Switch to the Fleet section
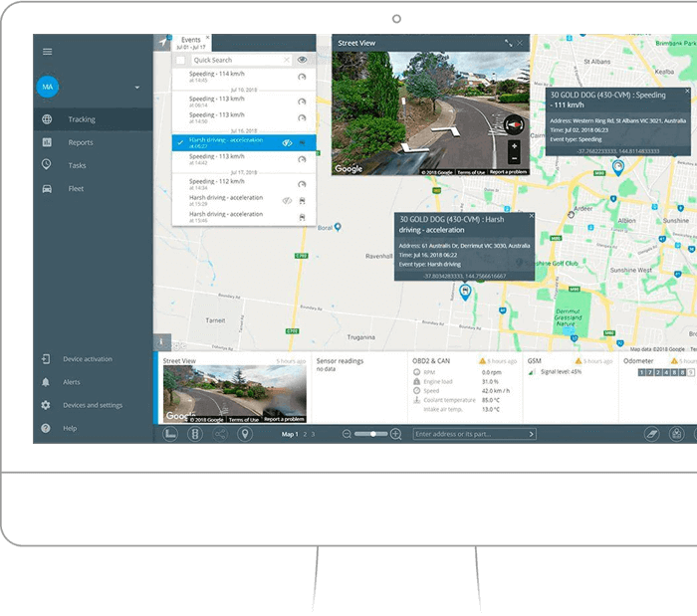Viewport: 697px width, 616px height. 76,188
